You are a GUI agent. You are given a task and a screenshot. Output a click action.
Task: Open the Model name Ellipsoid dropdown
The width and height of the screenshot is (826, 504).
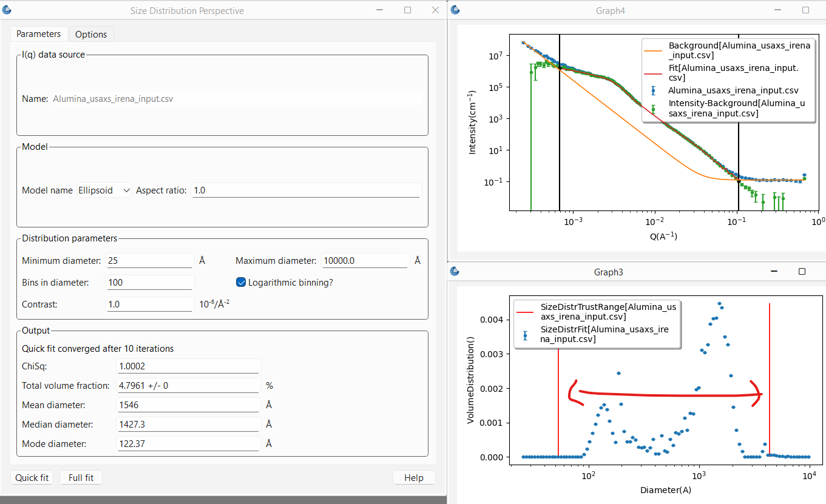[x=104, y=190]
